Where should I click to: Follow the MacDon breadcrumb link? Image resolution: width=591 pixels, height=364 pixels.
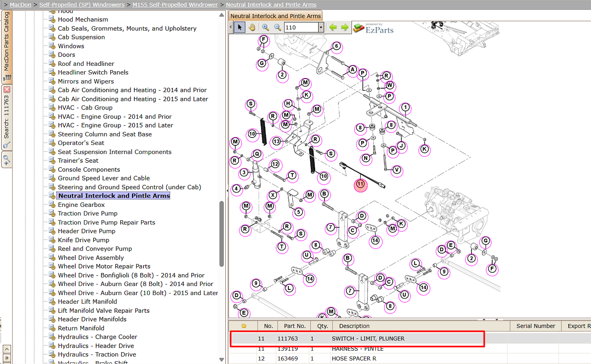click(20, 5)
